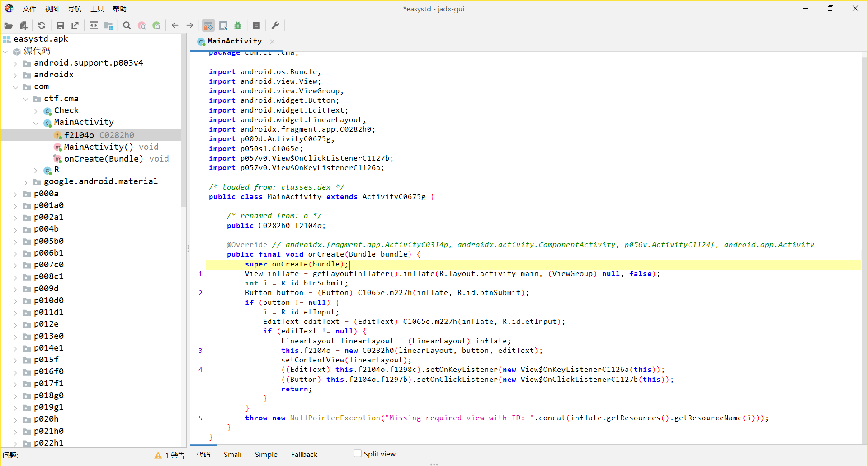
Task: Click the jadx app logo icon
Action: click(x=9, y=8)
